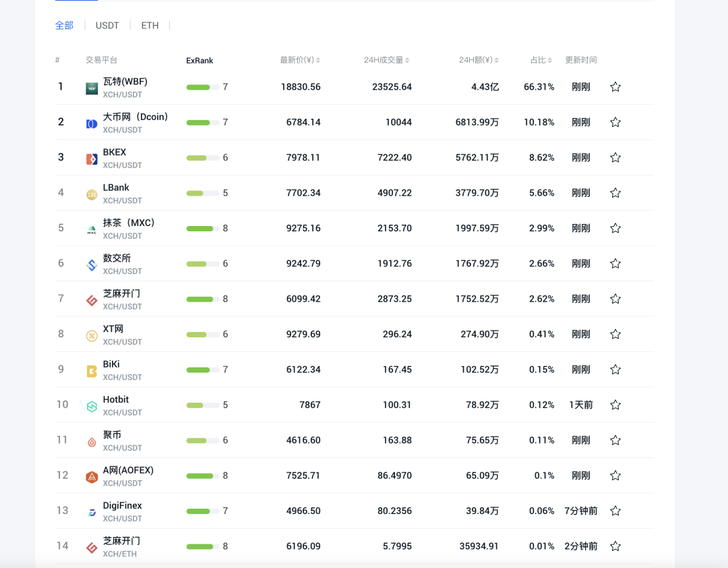Screen dimensions: 728x568
Task: Click the XT网 exchange logo
Action: coord(92,335)
